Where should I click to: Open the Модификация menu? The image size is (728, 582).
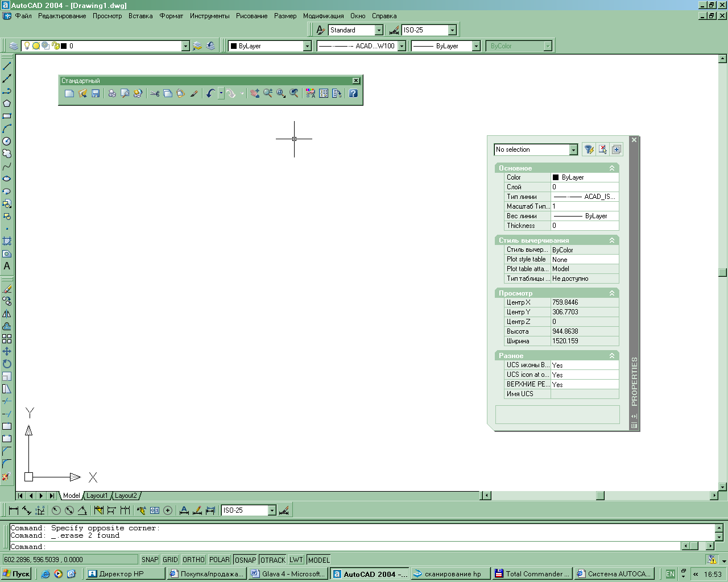(323, 16)
